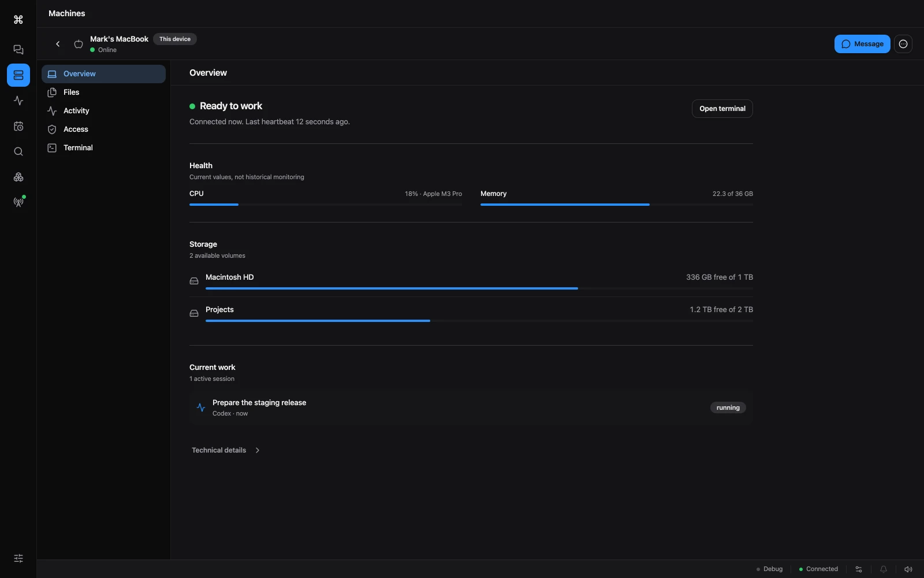924x578 pixels.
Task: Click the Macintosh HD storage usage bar
Action: (479, 288)
